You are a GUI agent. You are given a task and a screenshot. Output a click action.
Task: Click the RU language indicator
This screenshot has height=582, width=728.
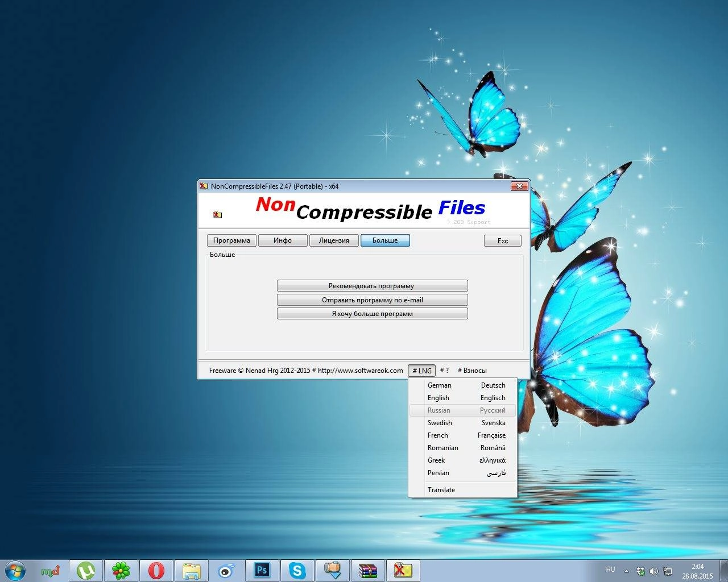click(610, 569)
